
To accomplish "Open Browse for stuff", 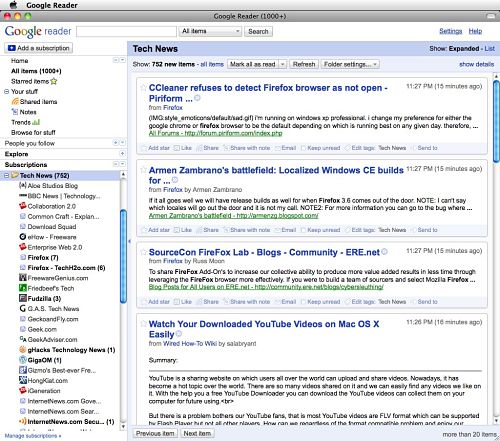I will point(33,132).
